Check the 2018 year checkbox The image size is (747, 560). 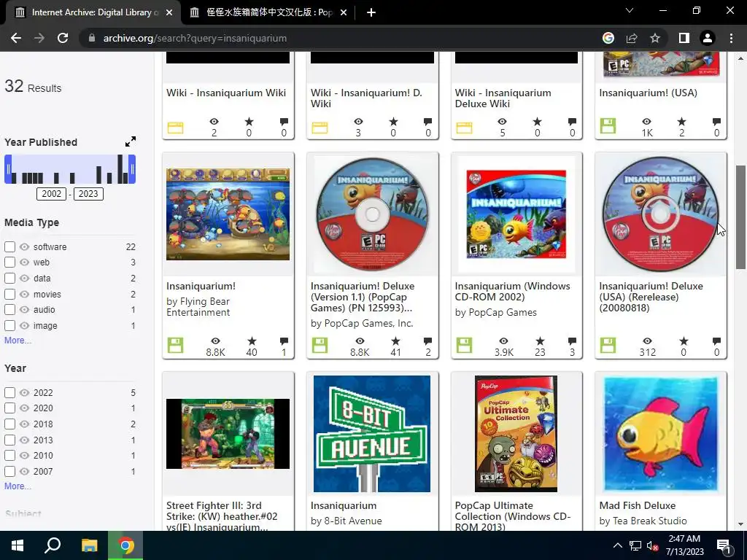[10, 424]
